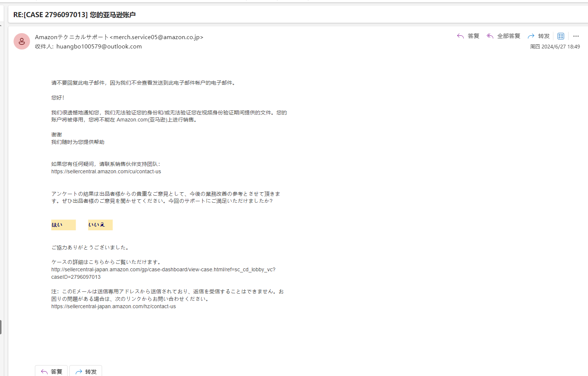
Task: Open the case-dashboard view-case link
Action: pyautogui.click(x=163, y=273)
